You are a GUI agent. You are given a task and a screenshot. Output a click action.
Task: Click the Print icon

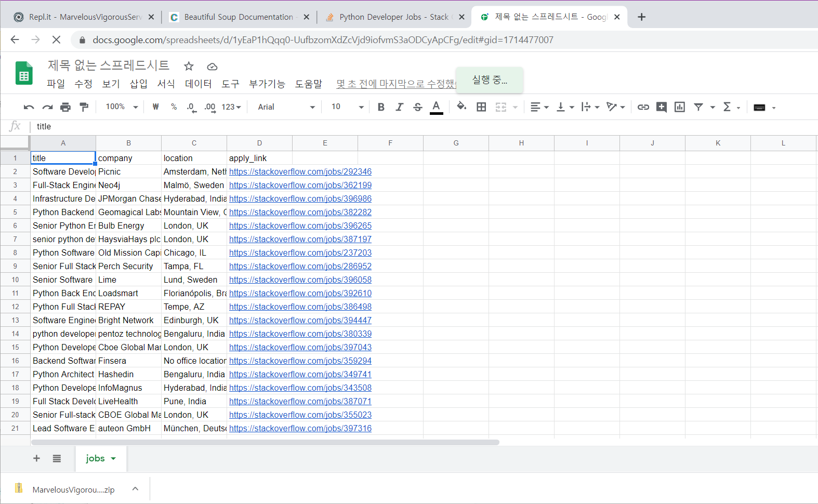click(x=65, y=107)
